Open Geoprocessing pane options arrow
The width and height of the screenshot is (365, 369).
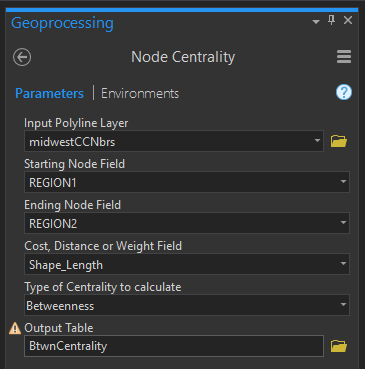coord(316,22)
